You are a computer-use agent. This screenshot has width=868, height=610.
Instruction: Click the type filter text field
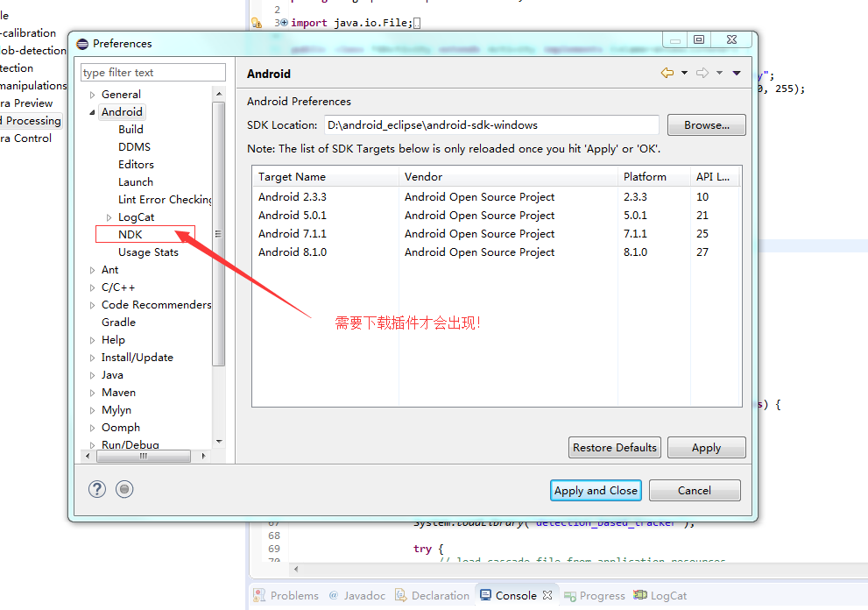click(153, 73)
